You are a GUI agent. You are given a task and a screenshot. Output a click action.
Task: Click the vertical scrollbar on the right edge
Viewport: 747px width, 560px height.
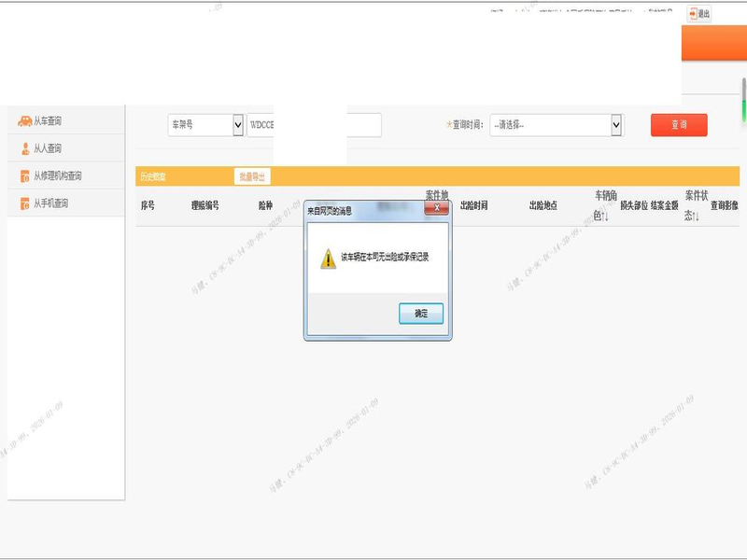tap(743, 98)
